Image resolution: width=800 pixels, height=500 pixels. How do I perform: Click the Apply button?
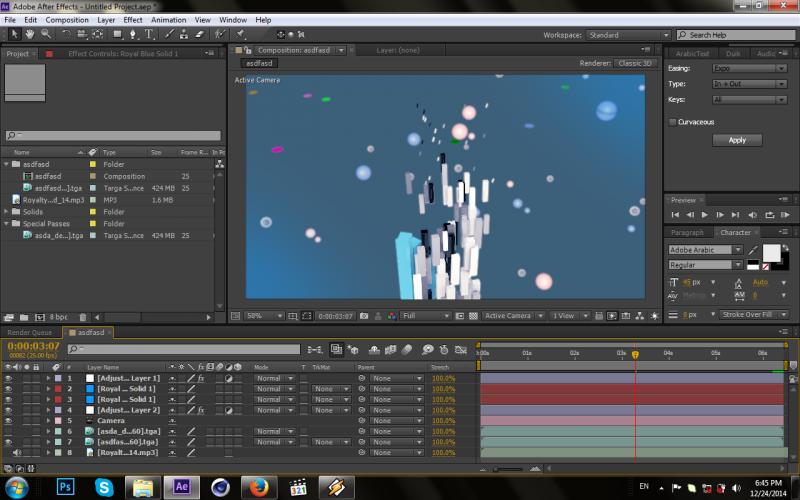point(737,140)
